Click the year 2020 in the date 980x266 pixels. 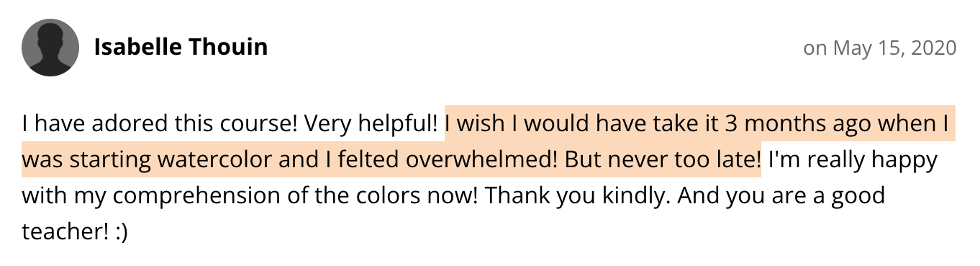(x=933, y=48)
